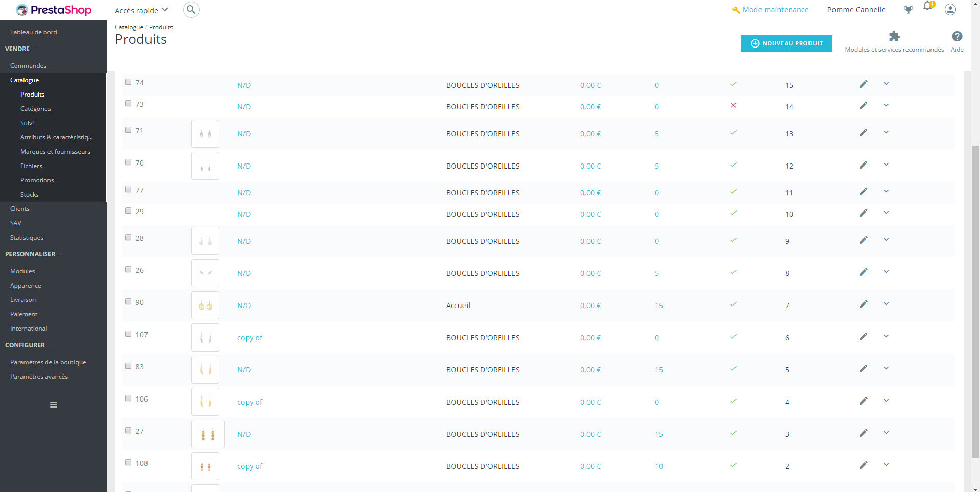Screen dimensions: 980x492
Task: Select the checkbox for product 74
Action: click(x=128, y=81)
